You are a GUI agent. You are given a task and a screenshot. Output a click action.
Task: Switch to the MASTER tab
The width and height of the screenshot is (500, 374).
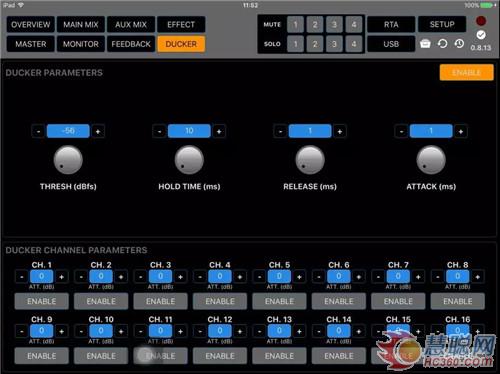(x=31, y=44)
